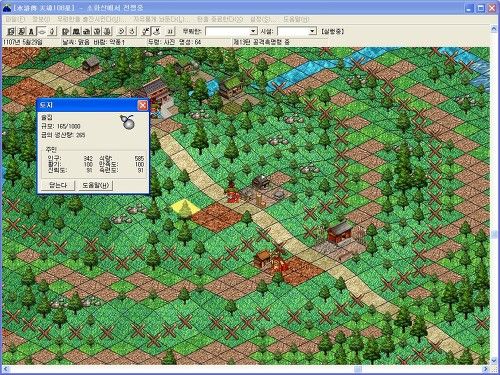Click the 활기: 100 row in the dialog
500x375 pixels.
(70, 164)
